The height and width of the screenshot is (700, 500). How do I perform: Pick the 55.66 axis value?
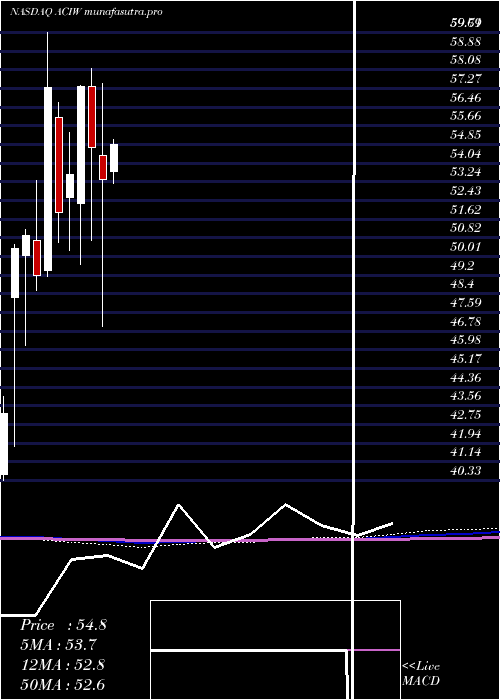(x=466, y=117)
